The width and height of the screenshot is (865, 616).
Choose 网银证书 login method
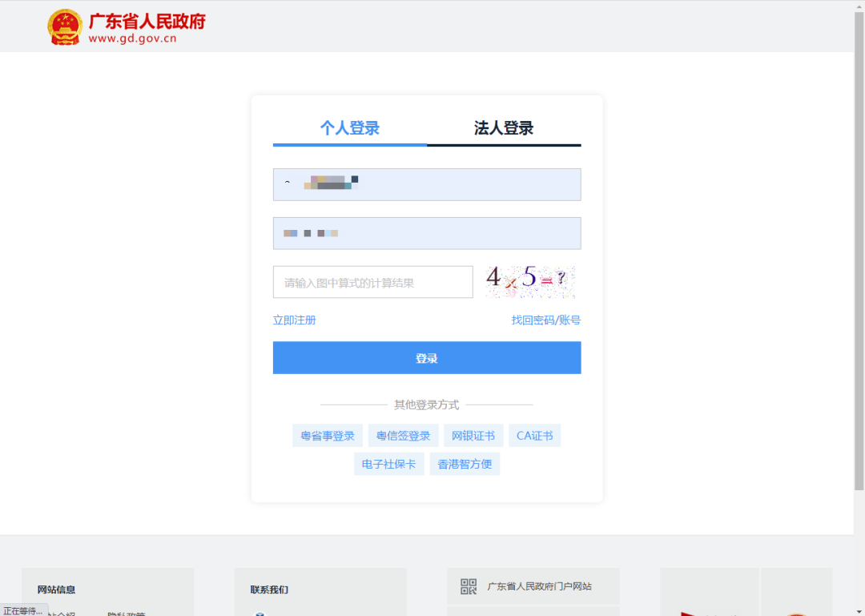click(473, 435)
